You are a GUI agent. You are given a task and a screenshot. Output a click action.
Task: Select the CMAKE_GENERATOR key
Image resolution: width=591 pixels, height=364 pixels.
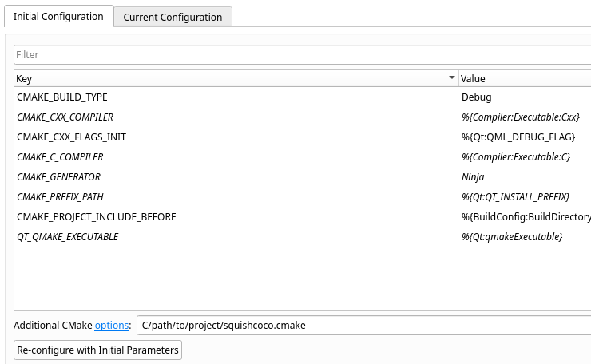pos(58,177)
